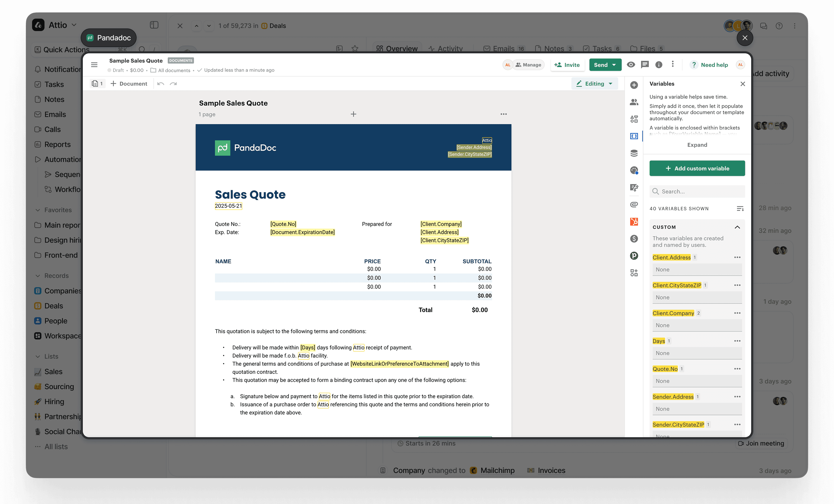
Task: Close the Pandadoc overlay with round X
Action: tap(745, 38)
